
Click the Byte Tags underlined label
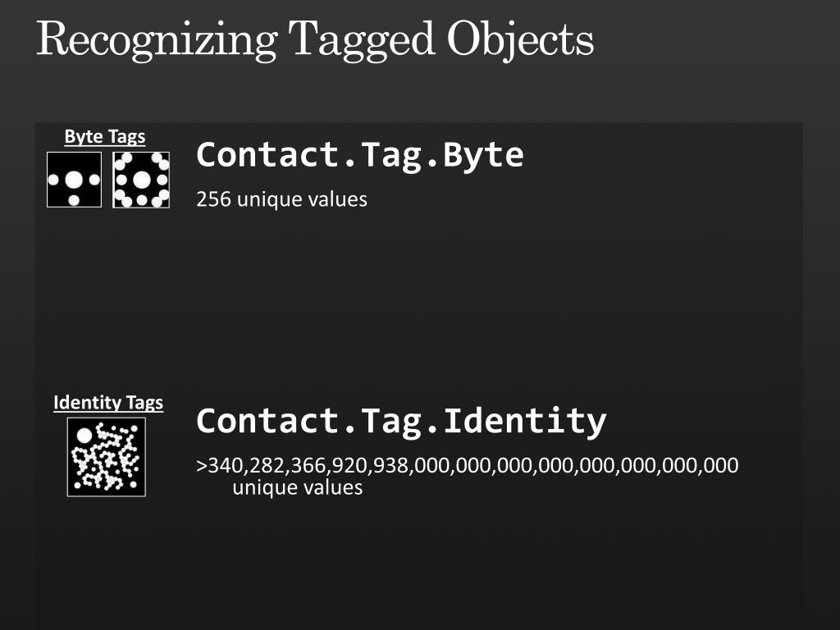coord(105,137)
